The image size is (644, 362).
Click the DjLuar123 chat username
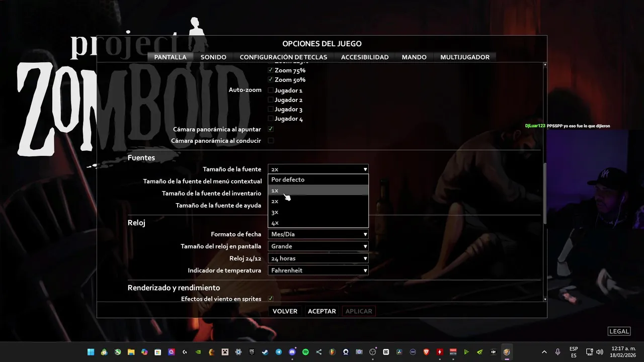535,126
